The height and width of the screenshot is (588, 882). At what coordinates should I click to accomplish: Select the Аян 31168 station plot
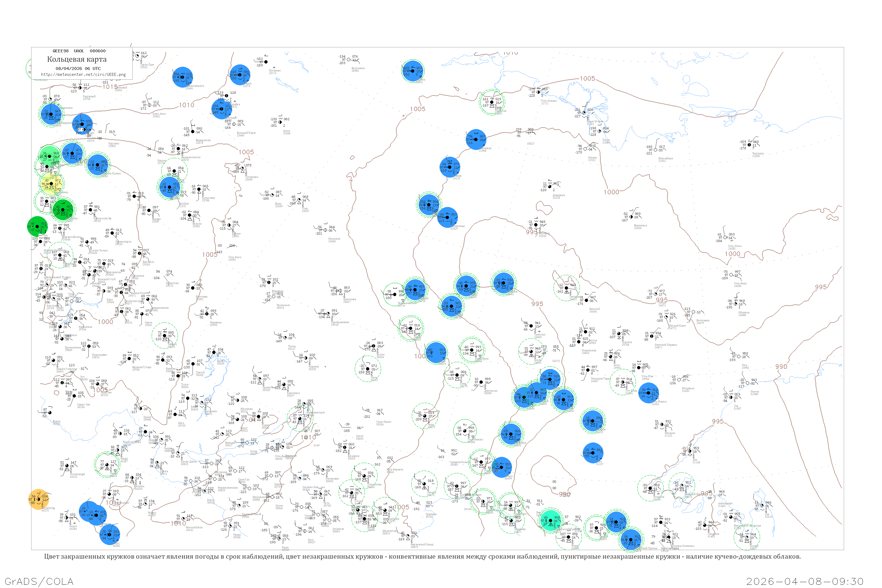click(x=689, y=452)
